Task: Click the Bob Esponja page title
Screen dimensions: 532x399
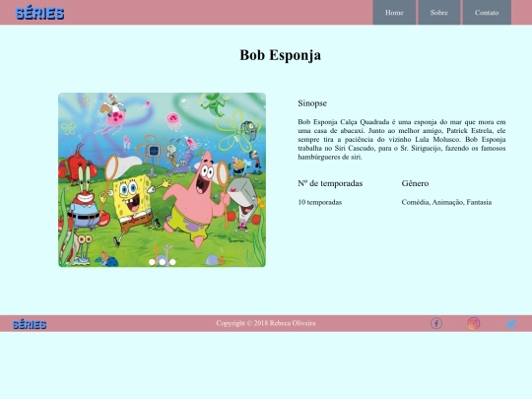Action: (280, 55)
